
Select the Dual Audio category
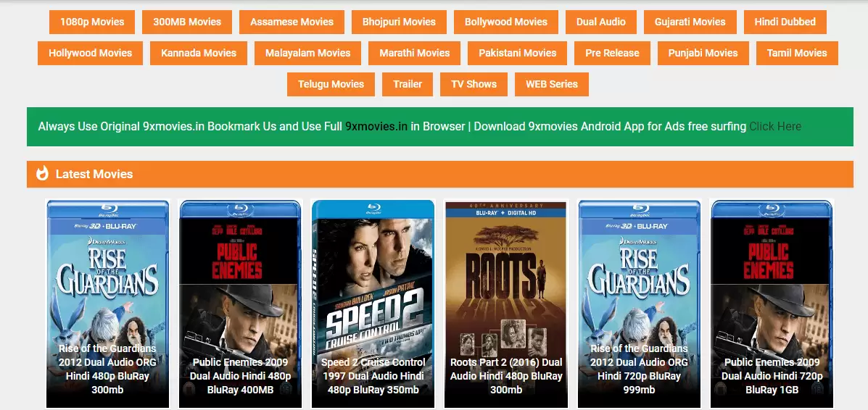[x=600, y=22]
